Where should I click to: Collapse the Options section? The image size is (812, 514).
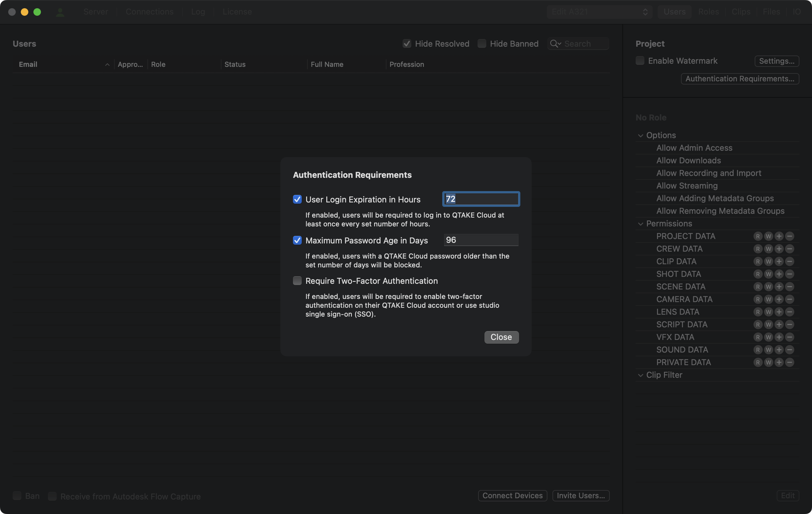[640, 136]
